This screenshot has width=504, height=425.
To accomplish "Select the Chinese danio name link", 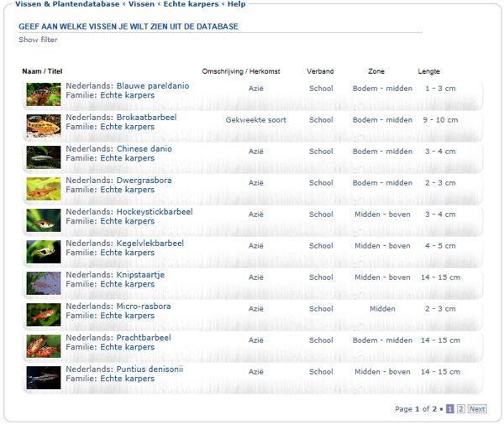I will coord(144,149).
